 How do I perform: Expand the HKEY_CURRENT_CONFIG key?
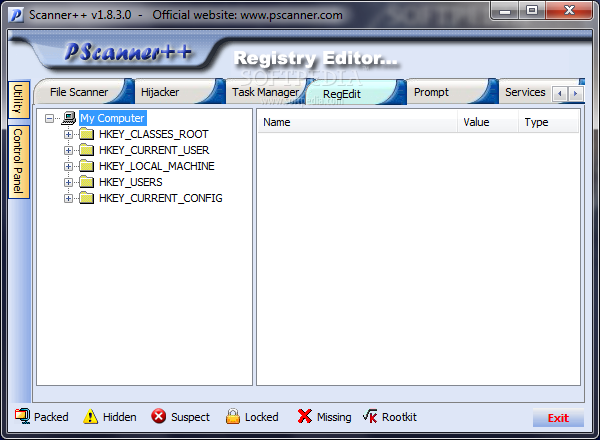pos(68,199)
